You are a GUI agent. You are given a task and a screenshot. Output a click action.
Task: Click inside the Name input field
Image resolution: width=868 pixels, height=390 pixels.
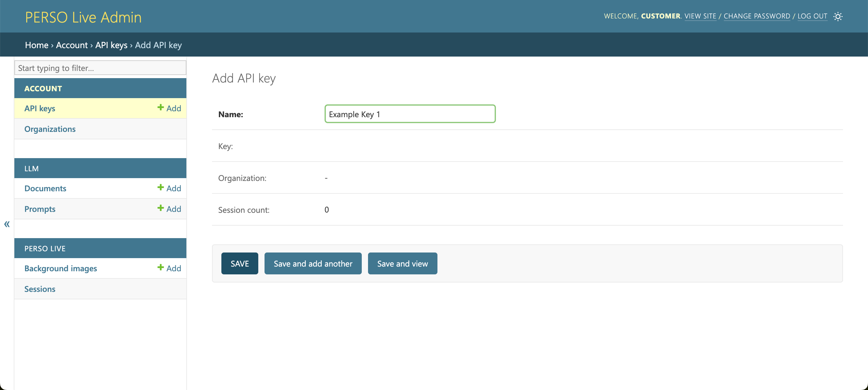click(x=409, y=114)
